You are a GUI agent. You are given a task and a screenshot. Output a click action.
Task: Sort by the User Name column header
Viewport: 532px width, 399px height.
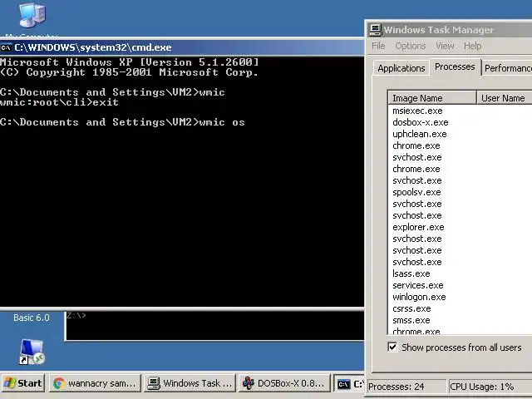[x=505, y=98]
